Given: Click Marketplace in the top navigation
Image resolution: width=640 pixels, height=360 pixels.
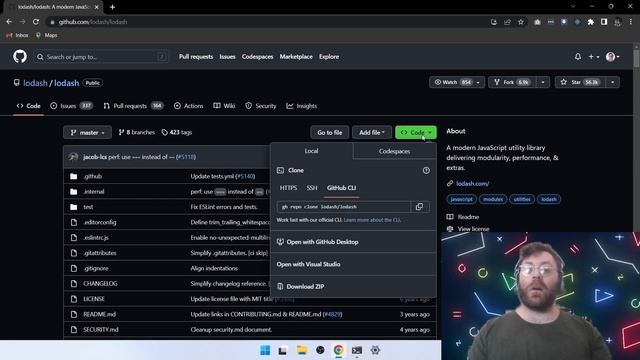Looking at the screenshot, I should pyautogui.click(x=296, y=57).
